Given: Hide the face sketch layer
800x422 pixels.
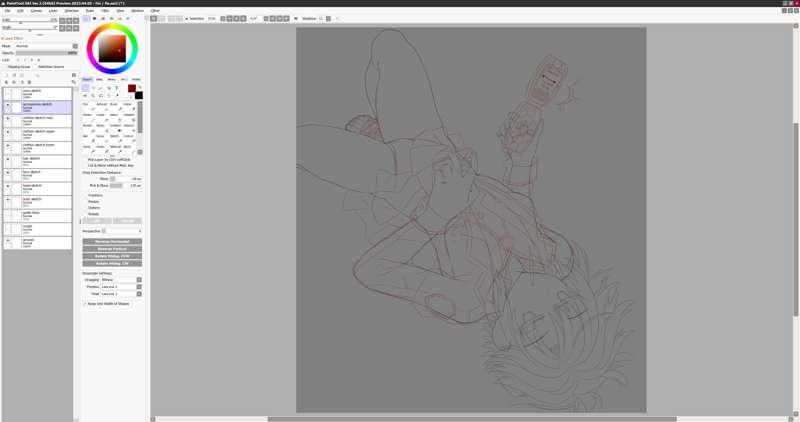Looking at the screenshot, I should (x=8, y=172).
